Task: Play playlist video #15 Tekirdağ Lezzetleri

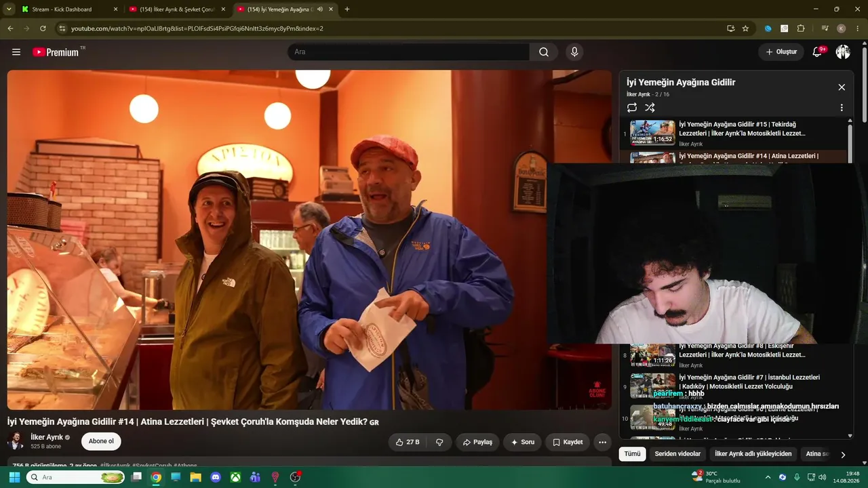Action: tap(734, 133)
